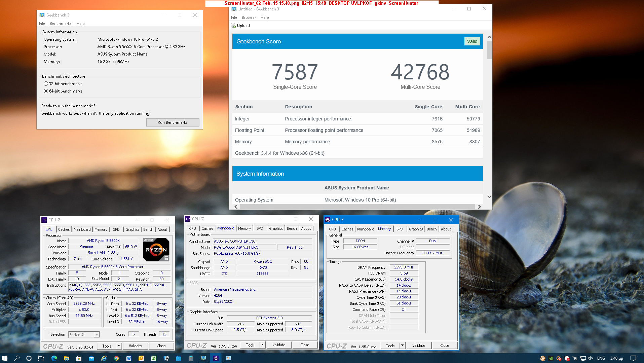Screen dimensions: 644x363
Task: Open Microsoft Store from the taskbar
Action: pyautogui.click(x=79, y=358)
